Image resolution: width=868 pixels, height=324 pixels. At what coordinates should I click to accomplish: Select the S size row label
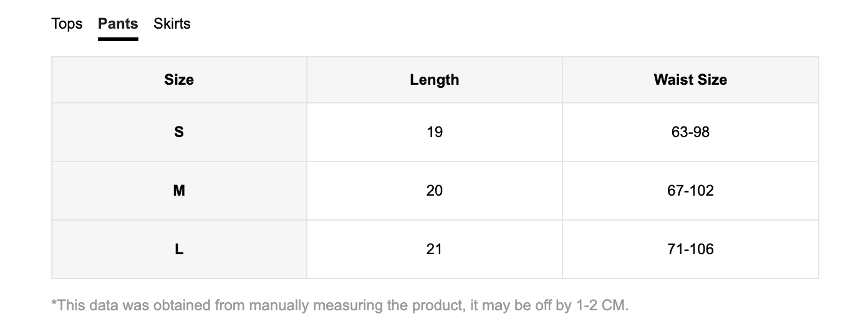click(179, 132)
